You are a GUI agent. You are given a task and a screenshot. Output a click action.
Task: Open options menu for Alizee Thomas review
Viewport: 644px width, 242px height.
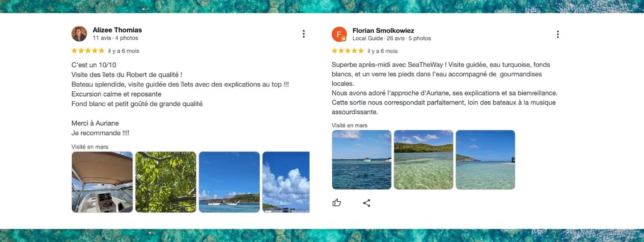click(x=304, y=34)
